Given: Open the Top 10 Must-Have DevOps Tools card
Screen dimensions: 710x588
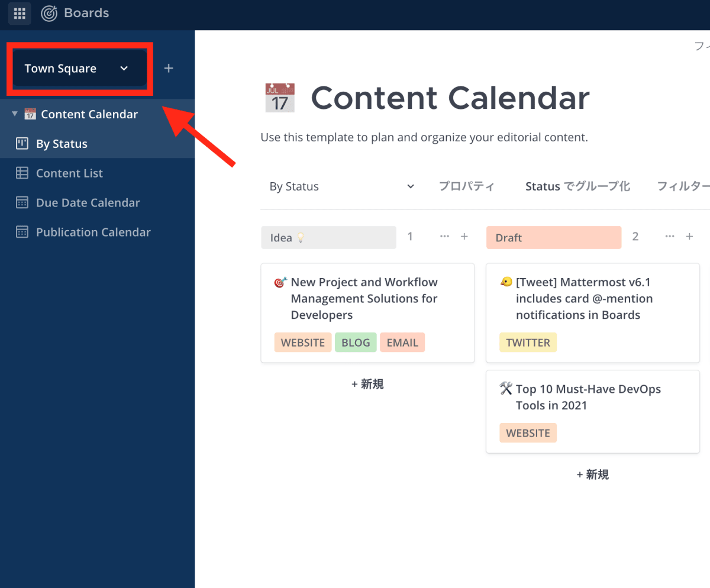Looking at the screenshot, I should tap(593, 412).
